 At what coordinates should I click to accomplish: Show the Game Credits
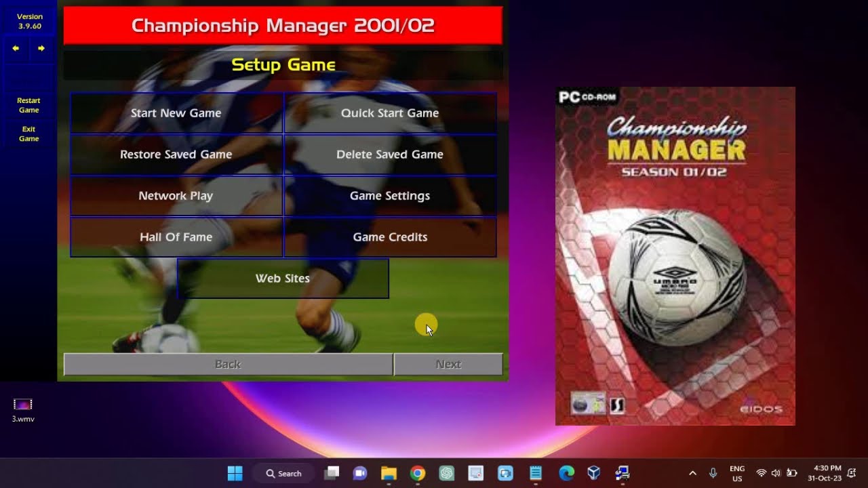tap(390, 237)
